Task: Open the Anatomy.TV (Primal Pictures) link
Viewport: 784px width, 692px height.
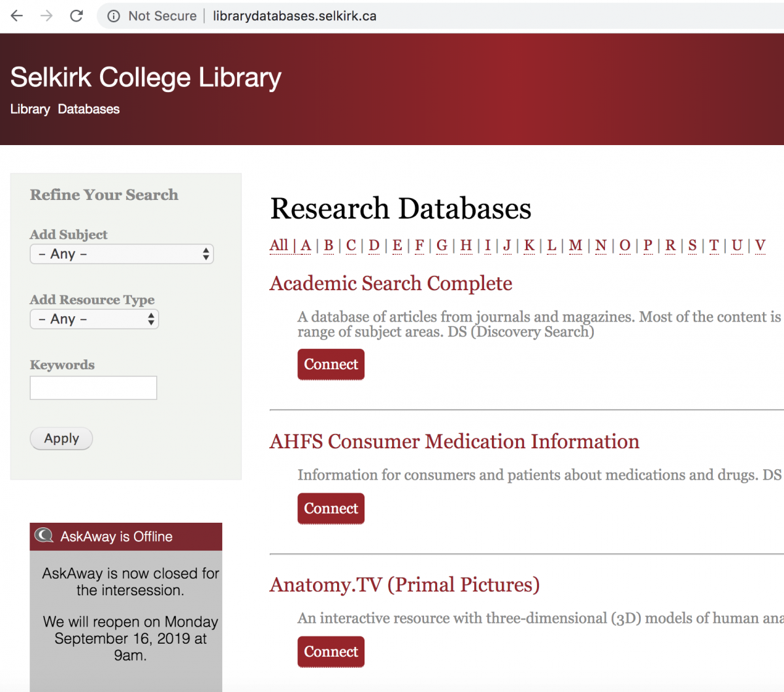Action: tap(404, 585)
